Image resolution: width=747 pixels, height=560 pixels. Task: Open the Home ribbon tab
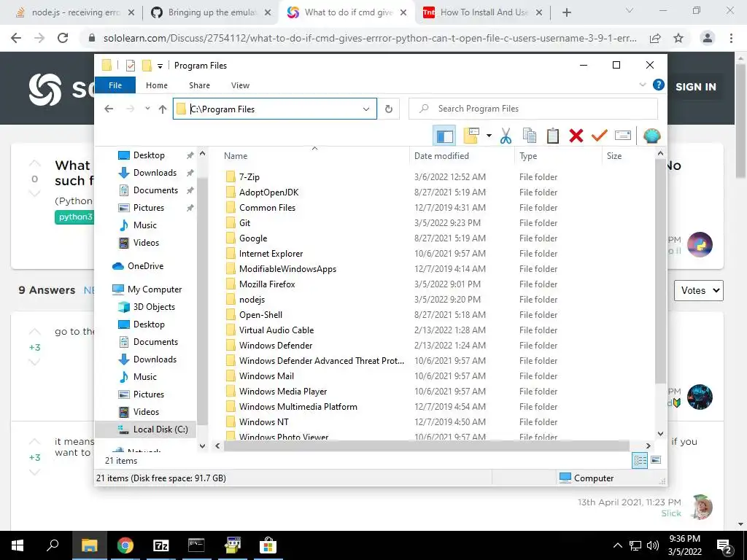coord(157,85)
